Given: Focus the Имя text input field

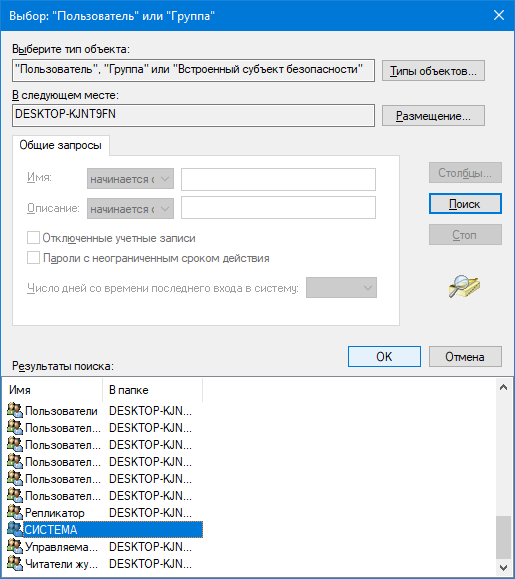Looking at the screenshot, I should pyautogui.click(x=278, y=179).
